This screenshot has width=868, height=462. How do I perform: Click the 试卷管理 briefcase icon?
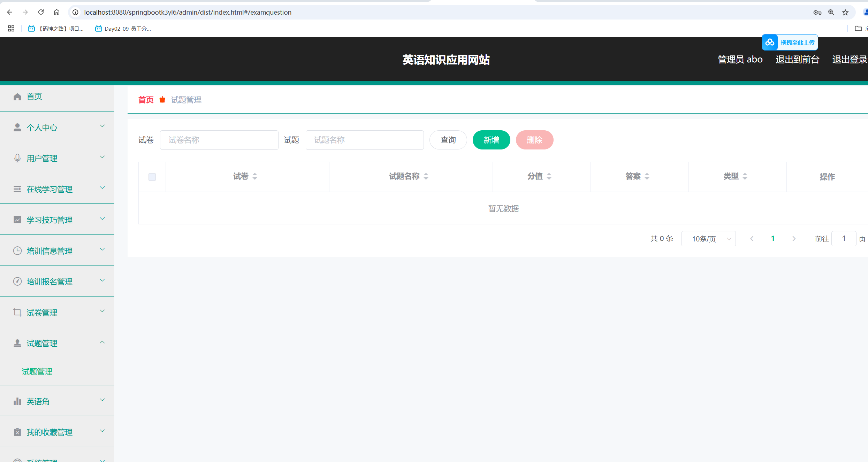click(x=17, y=312)
